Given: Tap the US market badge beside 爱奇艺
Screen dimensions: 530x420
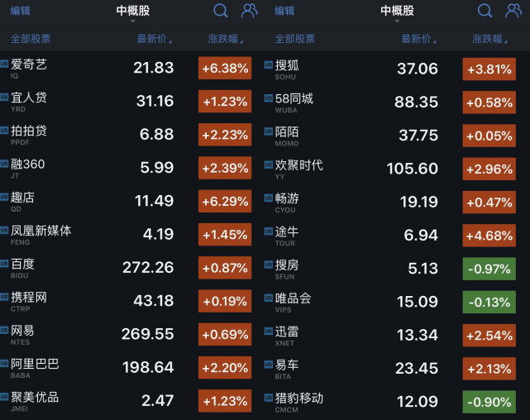Looking at the screenshot, I should click(x=4, y=64).
